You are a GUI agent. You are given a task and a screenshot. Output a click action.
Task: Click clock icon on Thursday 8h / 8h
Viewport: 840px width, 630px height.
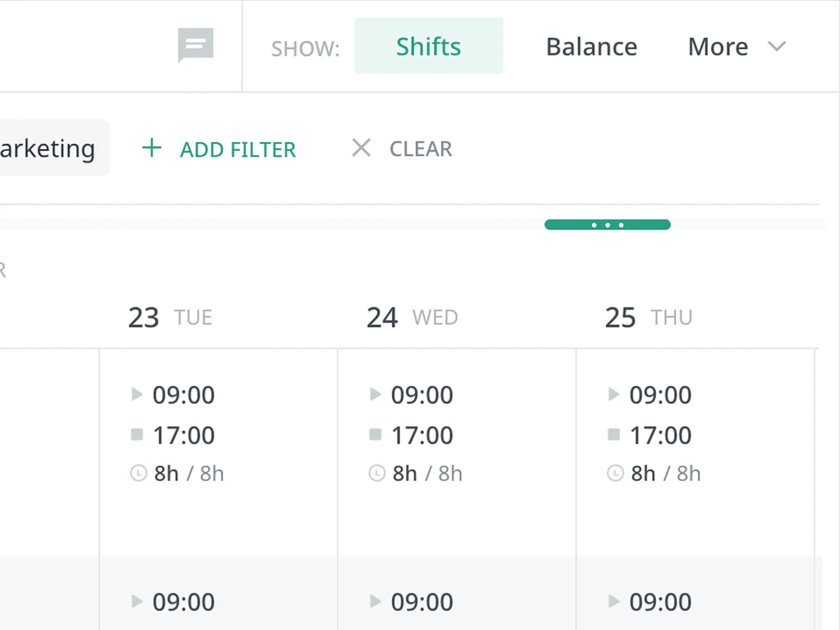(615, 474)
